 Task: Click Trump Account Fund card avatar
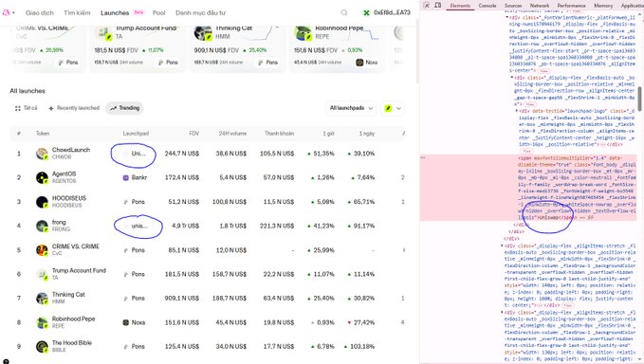(102, 33)
